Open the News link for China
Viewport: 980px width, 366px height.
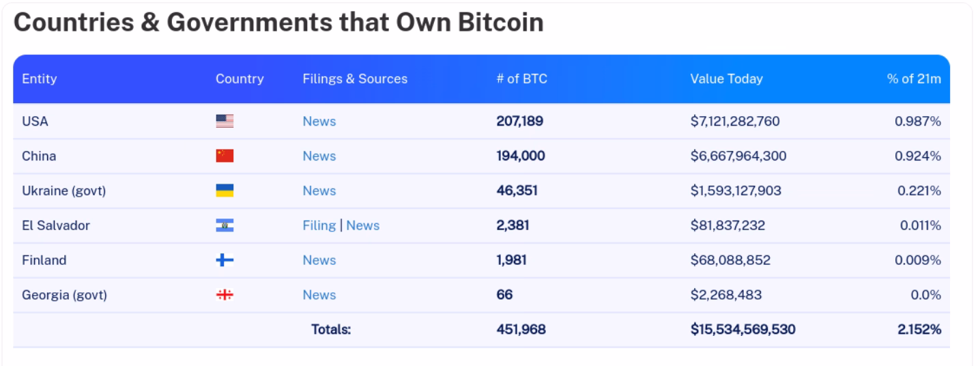(319, 156)
